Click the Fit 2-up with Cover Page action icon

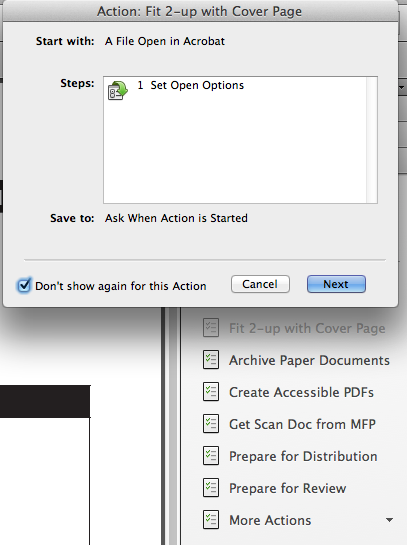(x=211, y=328)
